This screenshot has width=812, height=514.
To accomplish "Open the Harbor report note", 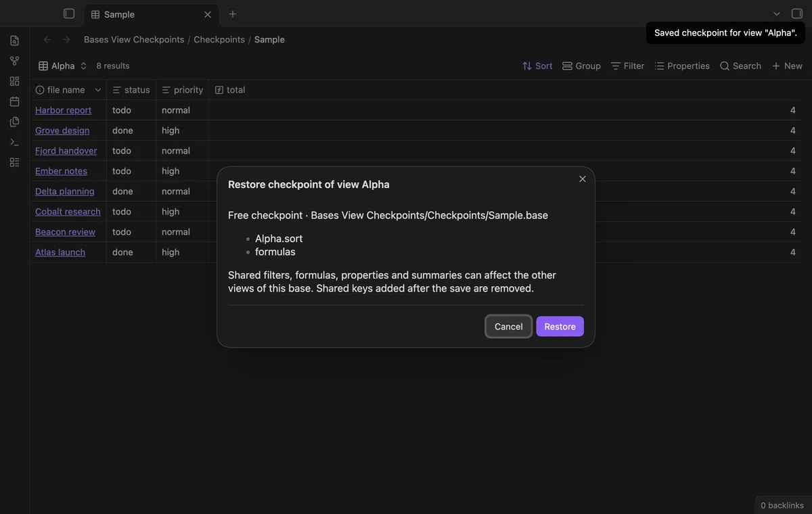I will 63,110.
